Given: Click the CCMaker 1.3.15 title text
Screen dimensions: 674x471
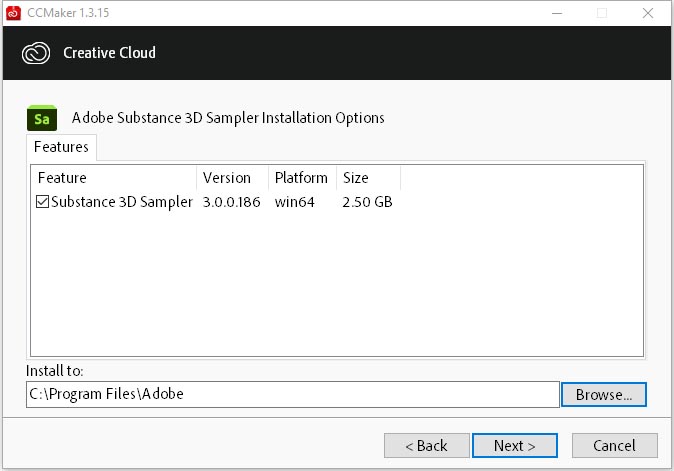Looking at the screenshot, I should [x=68, y=13].
